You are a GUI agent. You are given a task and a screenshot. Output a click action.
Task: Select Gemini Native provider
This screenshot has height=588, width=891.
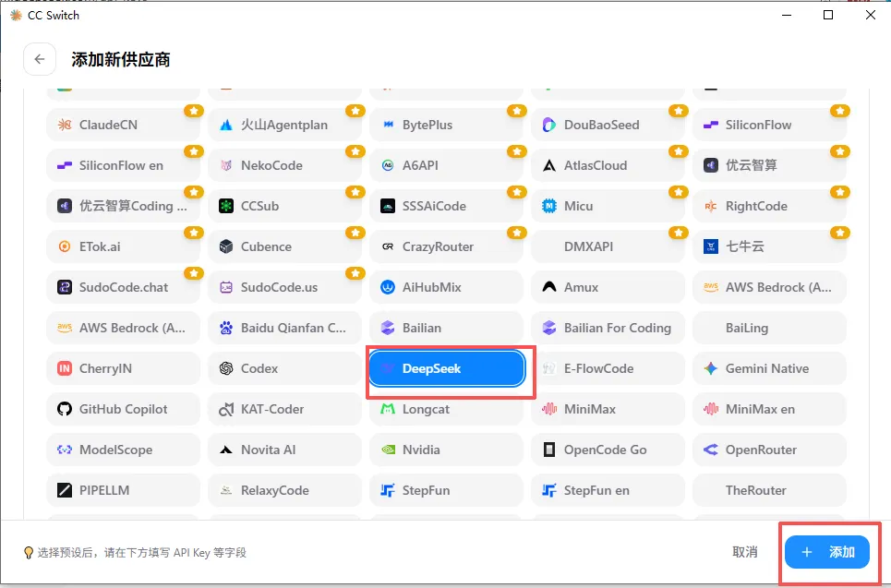[x=769, y=368]
